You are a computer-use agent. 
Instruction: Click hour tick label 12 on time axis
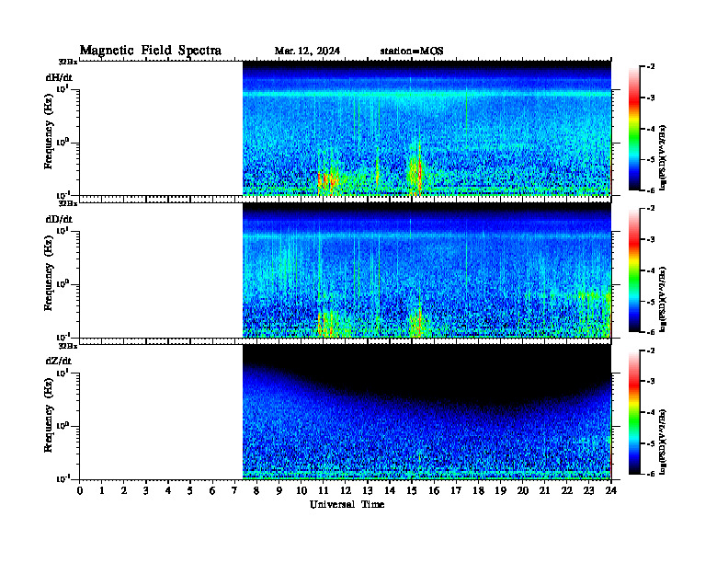point(346,491)
